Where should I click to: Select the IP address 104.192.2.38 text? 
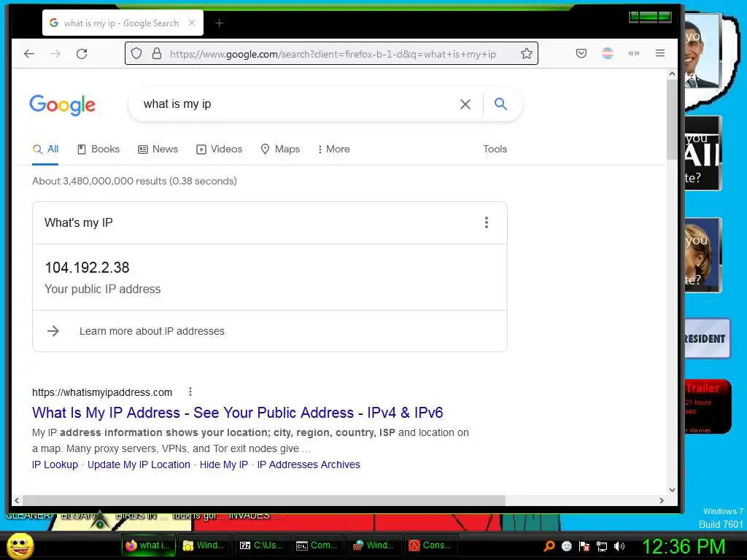(x=88, y=268)
